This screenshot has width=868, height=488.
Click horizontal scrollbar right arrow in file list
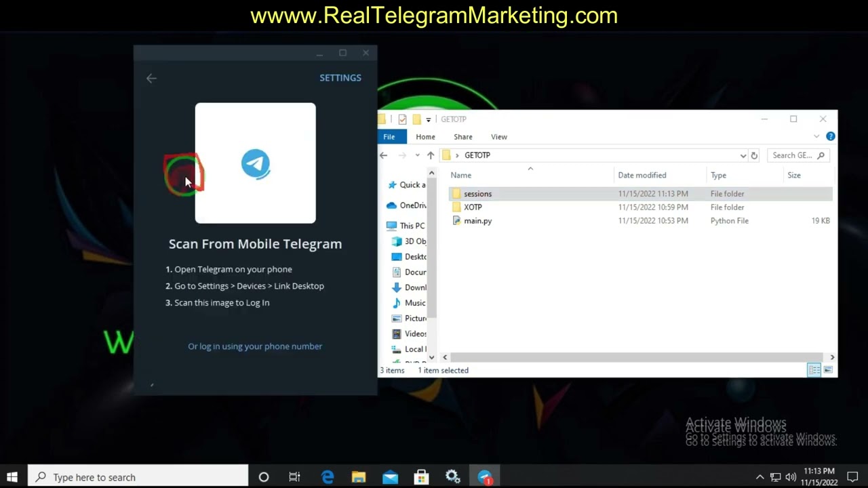point(832,357)
